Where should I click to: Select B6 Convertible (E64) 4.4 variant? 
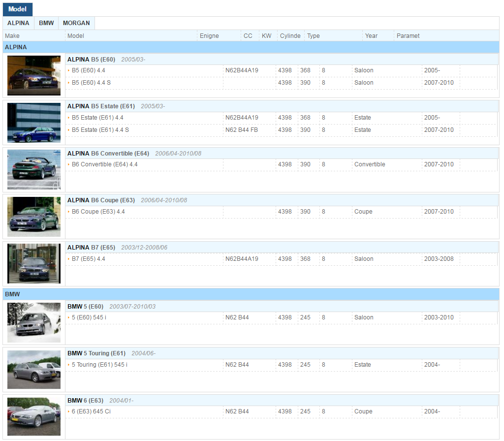click(105, 164)
